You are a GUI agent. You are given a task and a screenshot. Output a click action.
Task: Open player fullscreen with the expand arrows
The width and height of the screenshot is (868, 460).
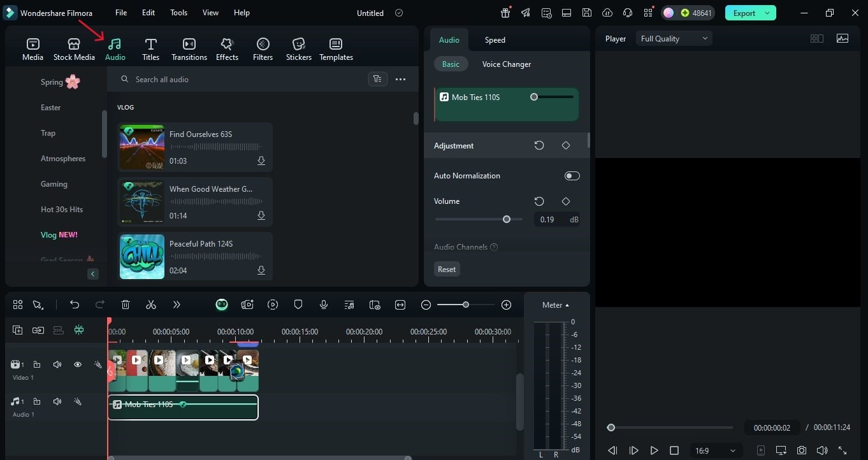[x=843, y=450]
